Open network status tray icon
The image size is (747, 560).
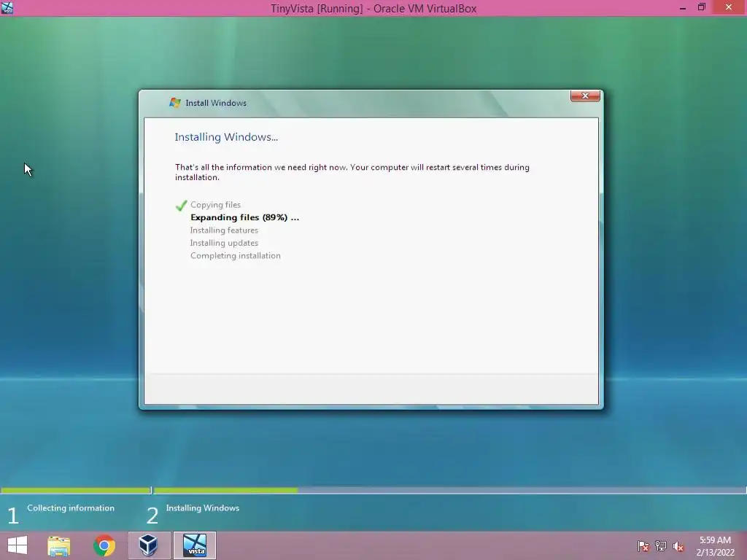click(661, 546)
